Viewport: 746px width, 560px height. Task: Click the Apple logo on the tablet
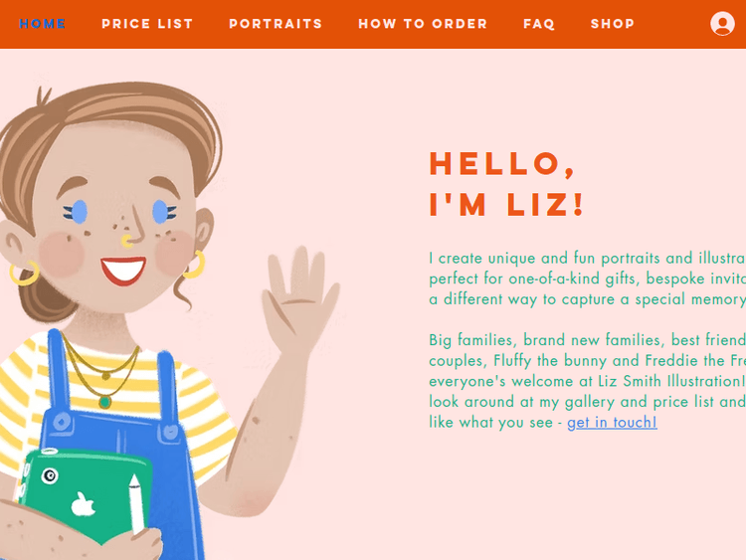84,504
